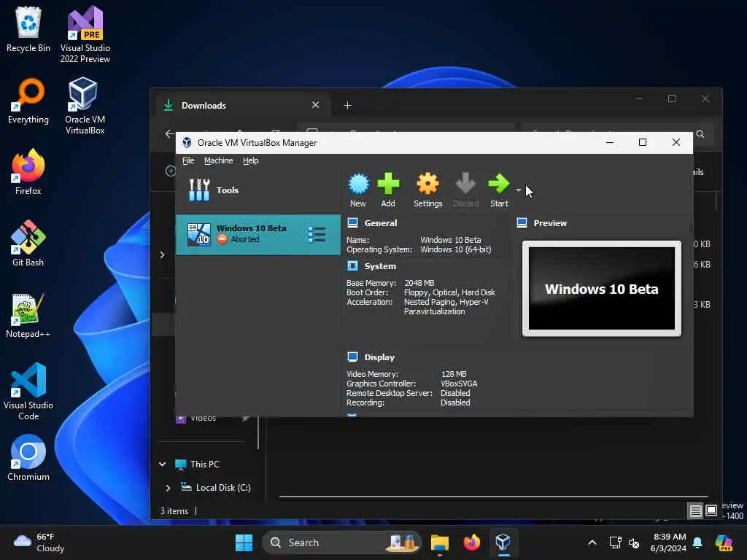
Task: Click the Display section header
Action: [379, 357]
